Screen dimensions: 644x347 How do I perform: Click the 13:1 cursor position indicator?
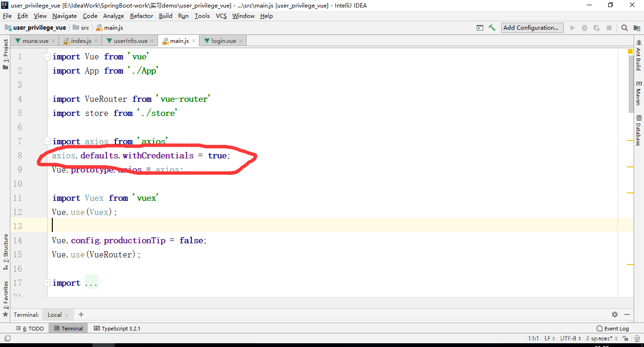pos(533,339)
